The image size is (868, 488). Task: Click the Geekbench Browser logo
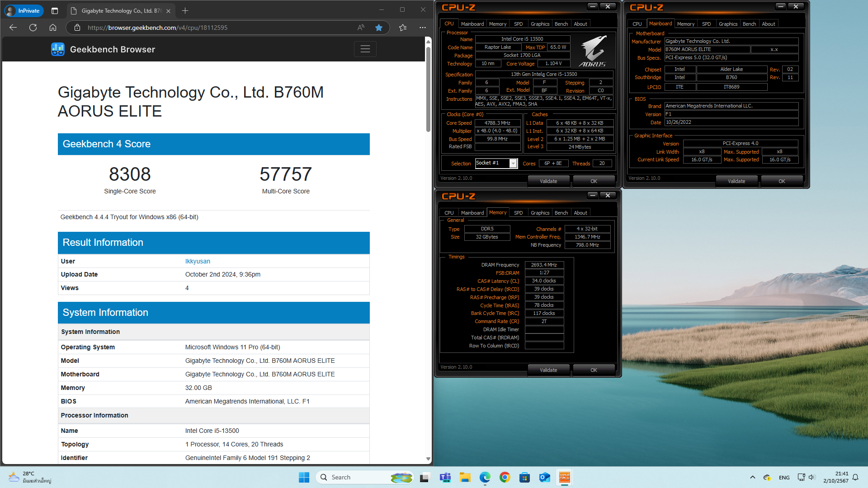(x=103, y=49)
